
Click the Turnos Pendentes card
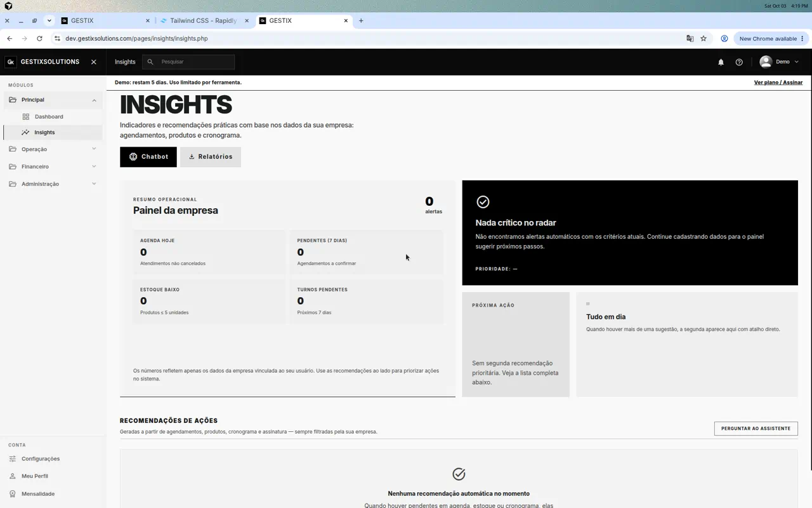coord(366,301)
